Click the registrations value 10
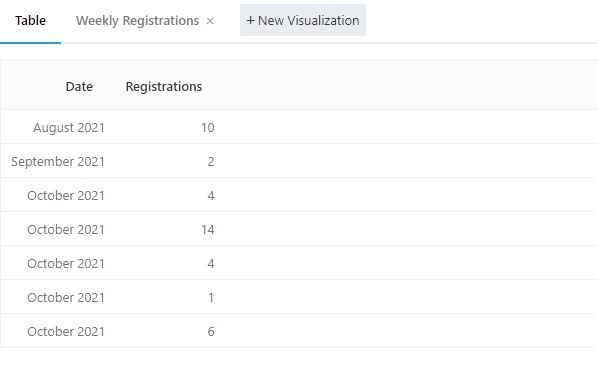 tap(208, 127)
